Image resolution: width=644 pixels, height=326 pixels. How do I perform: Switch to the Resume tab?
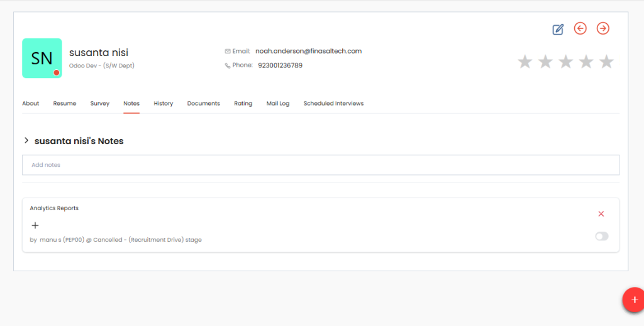65,103
